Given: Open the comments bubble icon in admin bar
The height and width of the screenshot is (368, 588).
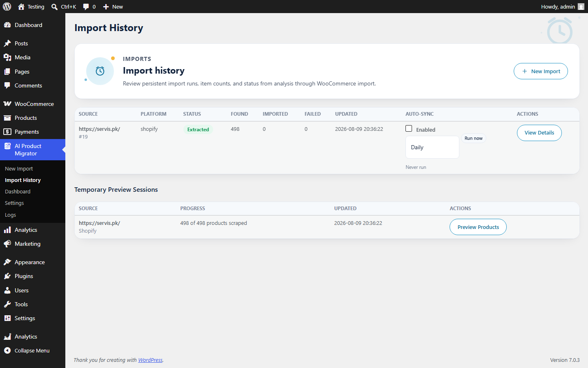Looking at the screenshot, I should tap(86, 7).
